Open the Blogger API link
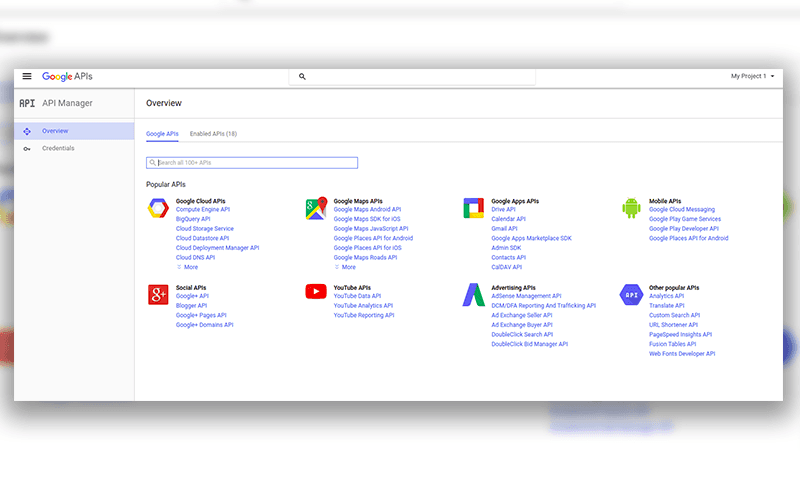Viewport: 800px width, 499px height. pyautogui.click(x=191, y=306)
